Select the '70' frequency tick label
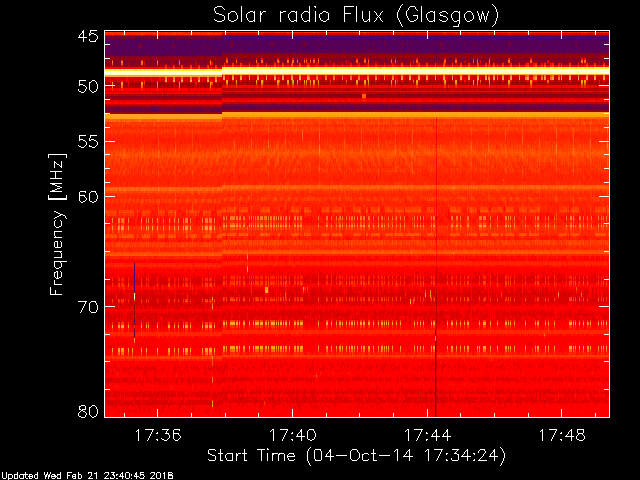 click(x=88, y=307)
